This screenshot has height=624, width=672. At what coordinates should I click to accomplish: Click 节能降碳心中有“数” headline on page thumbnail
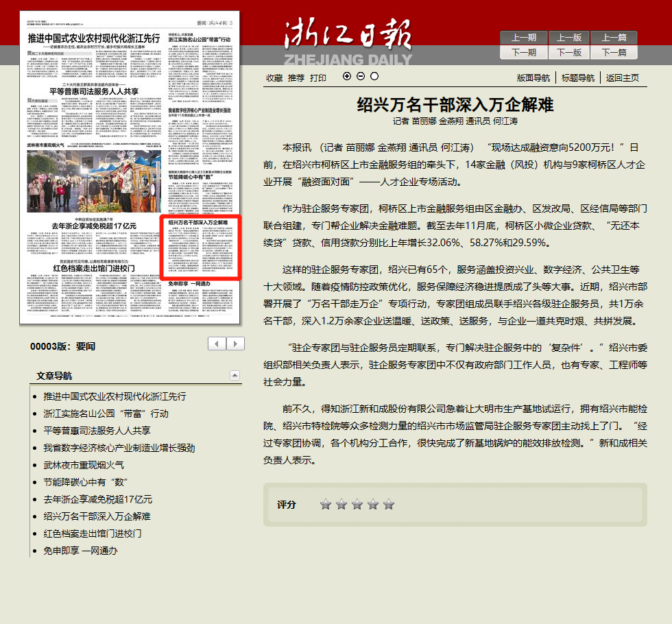(x=191, y=177)
